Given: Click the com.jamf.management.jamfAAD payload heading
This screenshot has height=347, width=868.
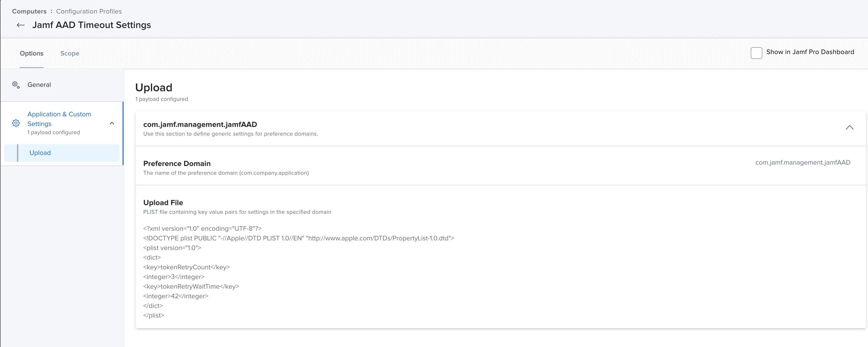Looking at the screenshot, I should (200, 125).
